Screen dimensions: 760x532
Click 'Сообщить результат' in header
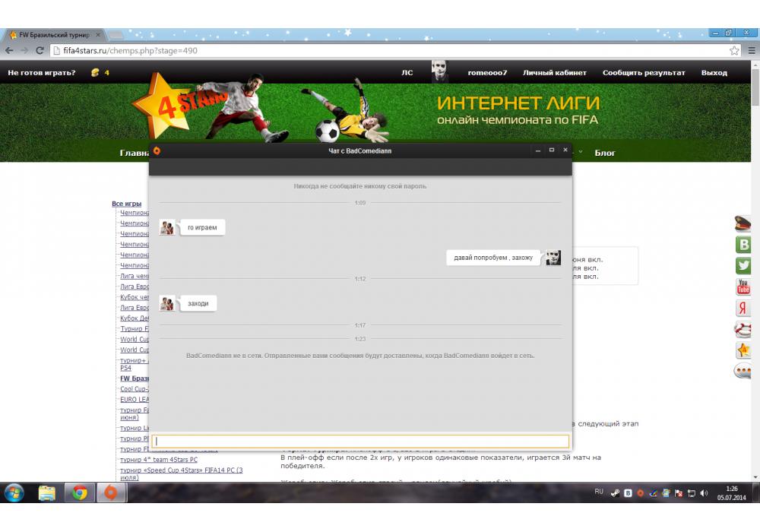click(x=644, y=73)
